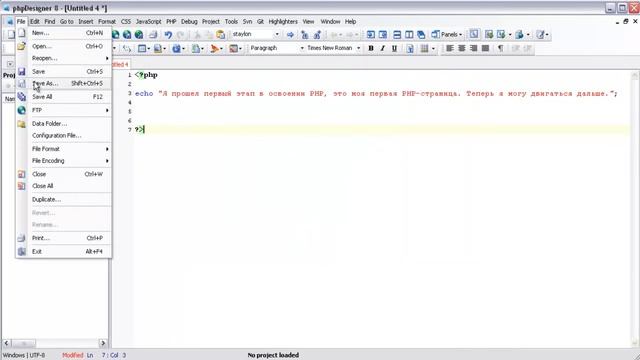Click the Print icon beside Print...
The height and width of the screenshot is (360, 640).
[x=22, y=238]
